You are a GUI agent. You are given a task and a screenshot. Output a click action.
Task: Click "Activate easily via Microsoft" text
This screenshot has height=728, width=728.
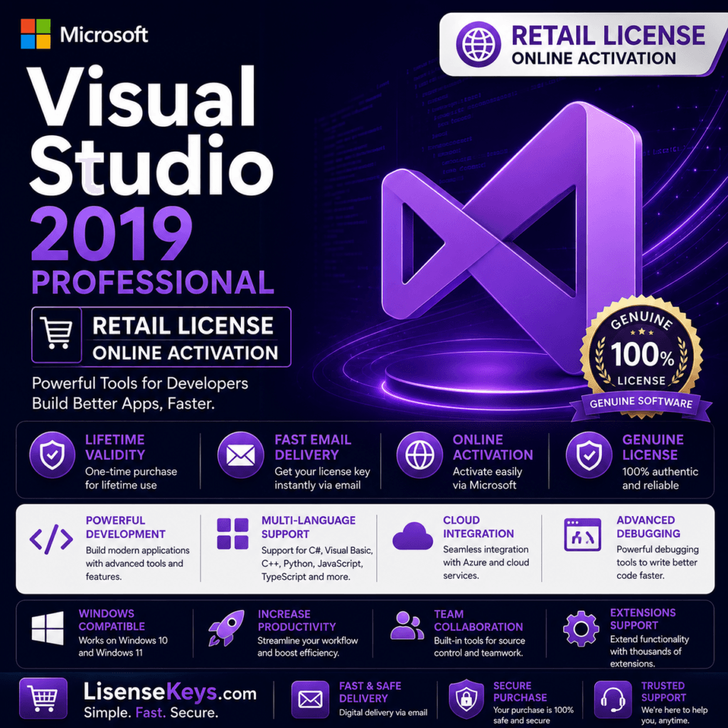(x=487, y=478)
